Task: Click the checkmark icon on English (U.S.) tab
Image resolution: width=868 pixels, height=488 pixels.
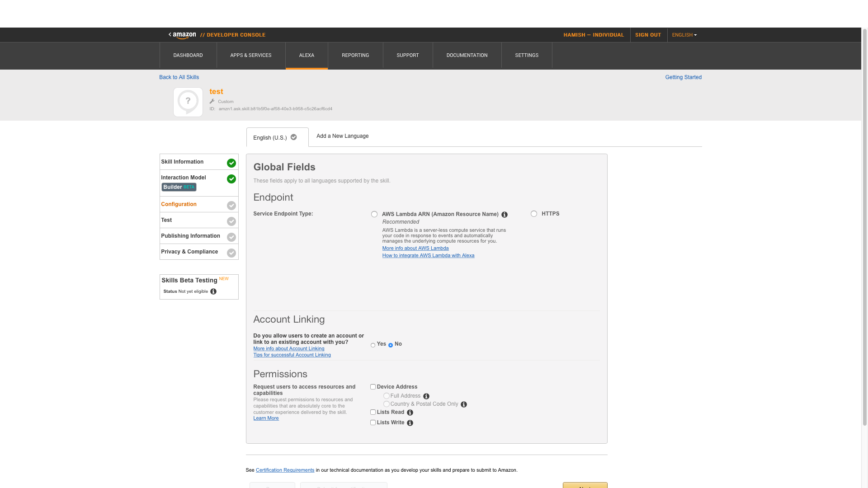Action: (x=294, y=137)
